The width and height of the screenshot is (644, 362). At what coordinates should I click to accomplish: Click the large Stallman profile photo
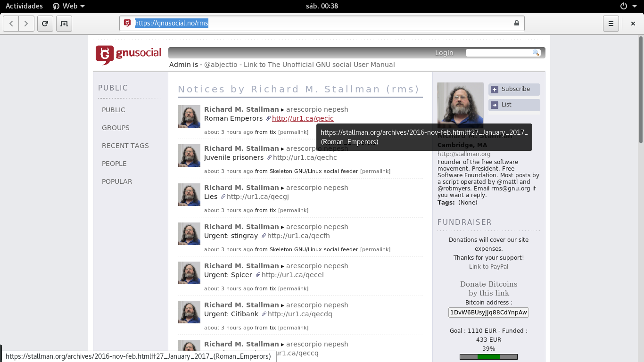460,105
